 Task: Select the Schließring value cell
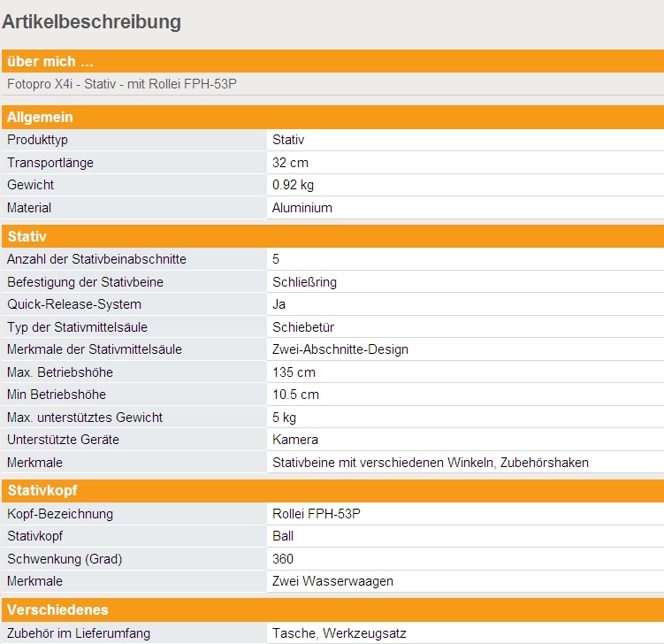304,282
